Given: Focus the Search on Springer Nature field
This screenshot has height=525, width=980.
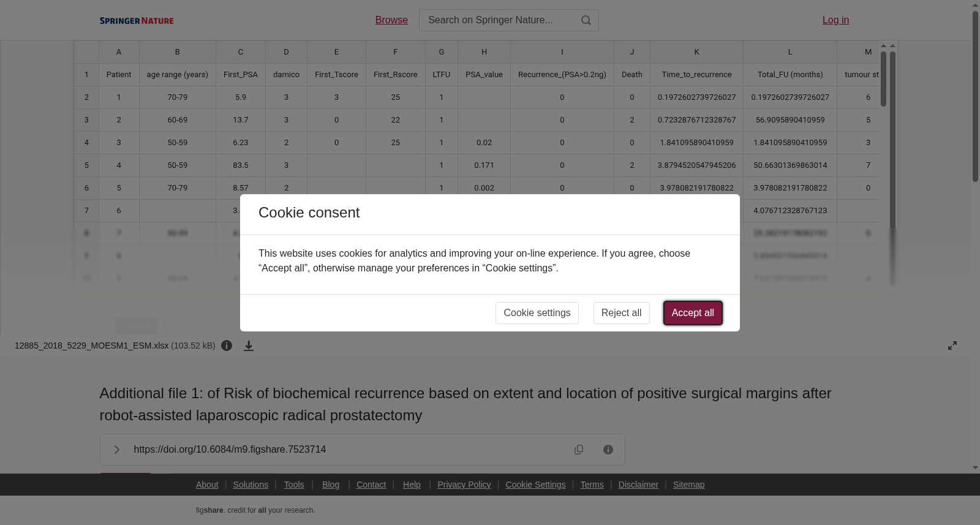Looking at the screenshot, I should tap(499, 20).
